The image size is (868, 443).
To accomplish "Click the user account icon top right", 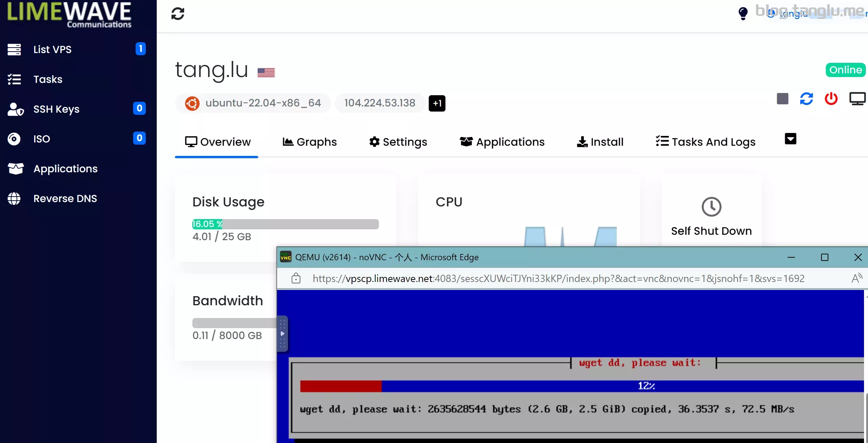I will tap(771, 13).
